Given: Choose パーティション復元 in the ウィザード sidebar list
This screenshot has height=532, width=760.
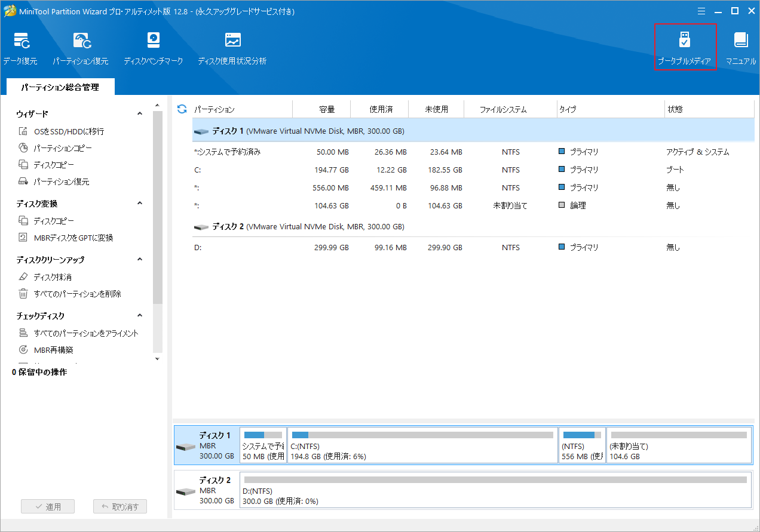Looking at the screenshot, I should [x=54, y=182].
